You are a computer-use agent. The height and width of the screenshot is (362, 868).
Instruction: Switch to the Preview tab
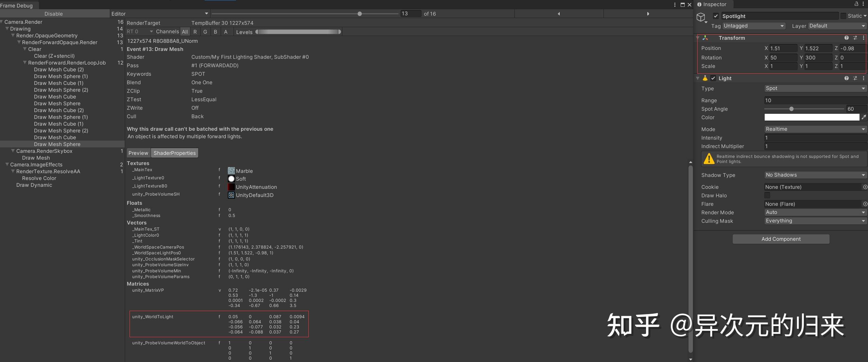138,153
